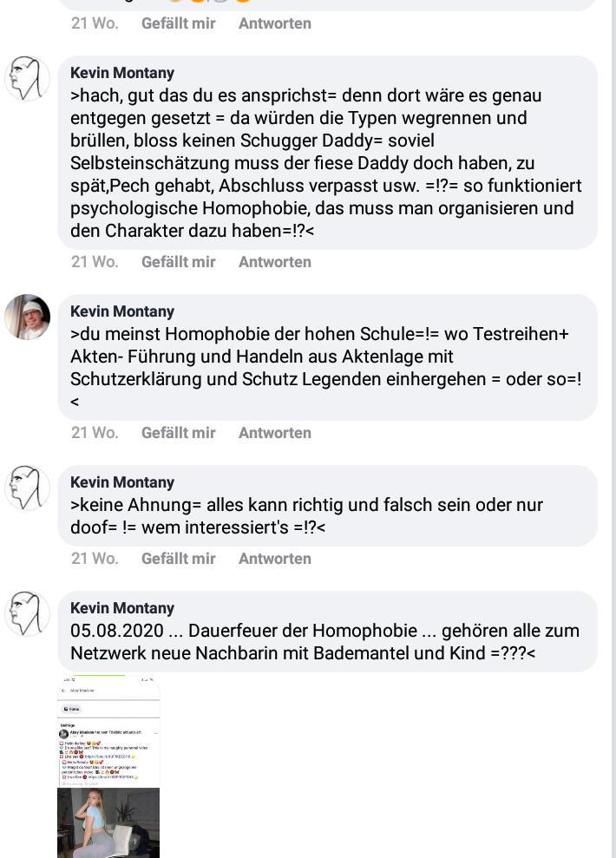616x858 pixels.
Task: Reply to the 'Schugger Daddy' comment
Action: coord(275,262)
